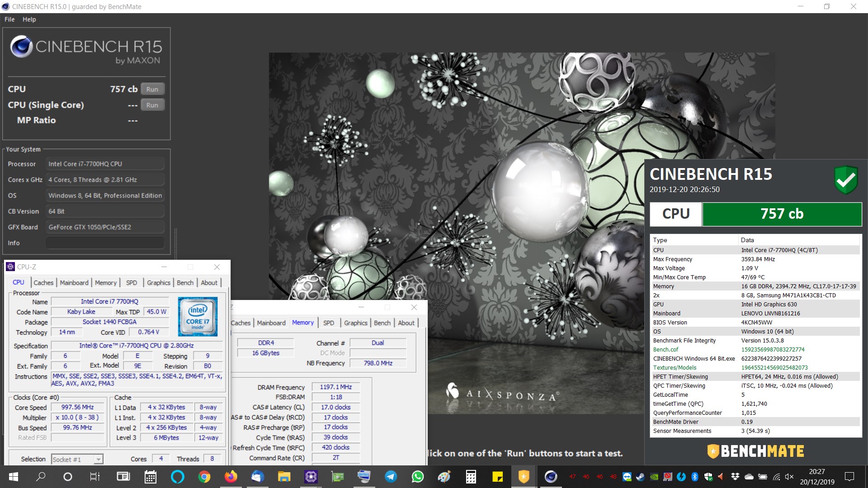Image resolution: width=868 pixels, height=488 pixels.
Task: Open the Action Center notifications
Action: click(849, 477)
